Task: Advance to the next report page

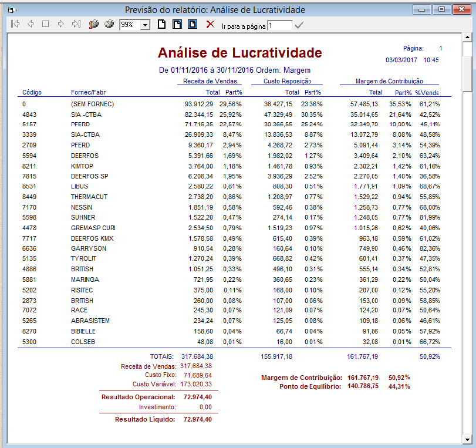Action: tap(60, 24)
